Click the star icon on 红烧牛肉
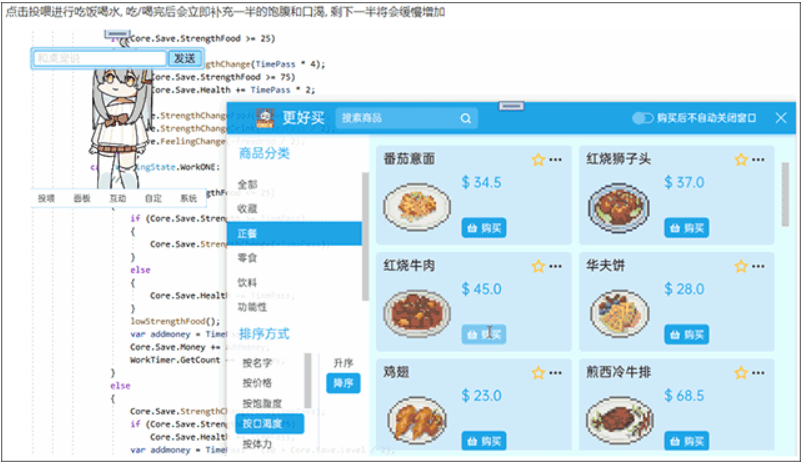Screen dimensions: 804x465 (x=538, y=267)
